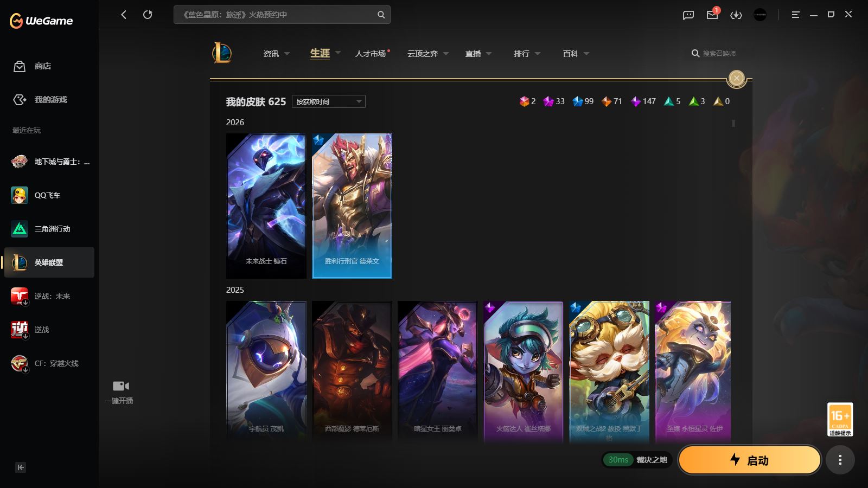This screenshot has height=488, width=868.
Task: Collapse the left sidebar
Action: click(x=21, y=467)
